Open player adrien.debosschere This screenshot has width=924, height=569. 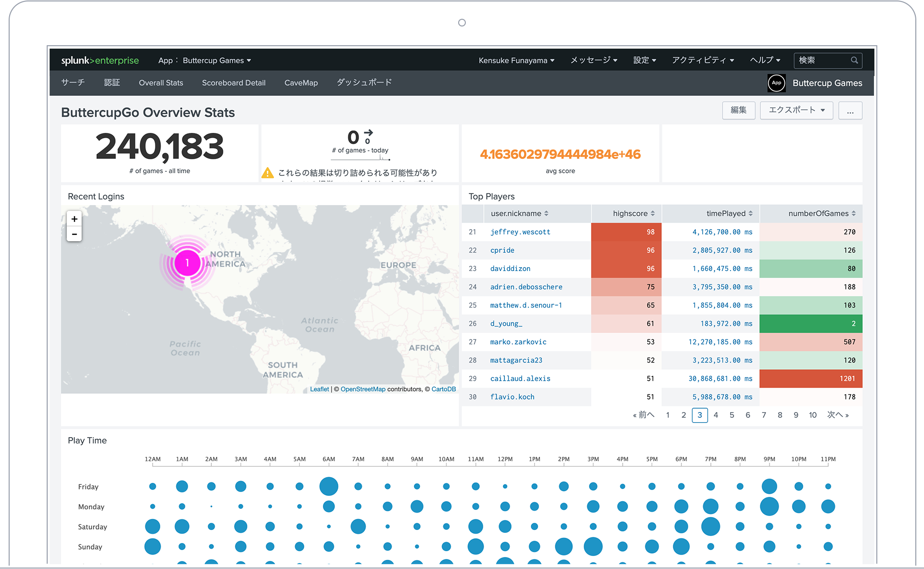point(526,287)
